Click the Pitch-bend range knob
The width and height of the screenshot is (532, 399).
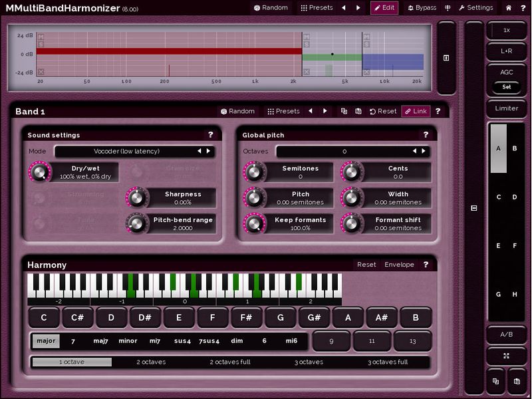pos(137,223)
